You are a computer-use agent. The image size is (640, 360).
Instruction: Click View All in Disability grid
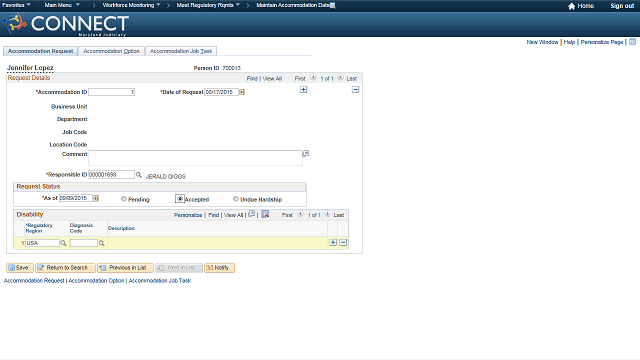(233, 215)
